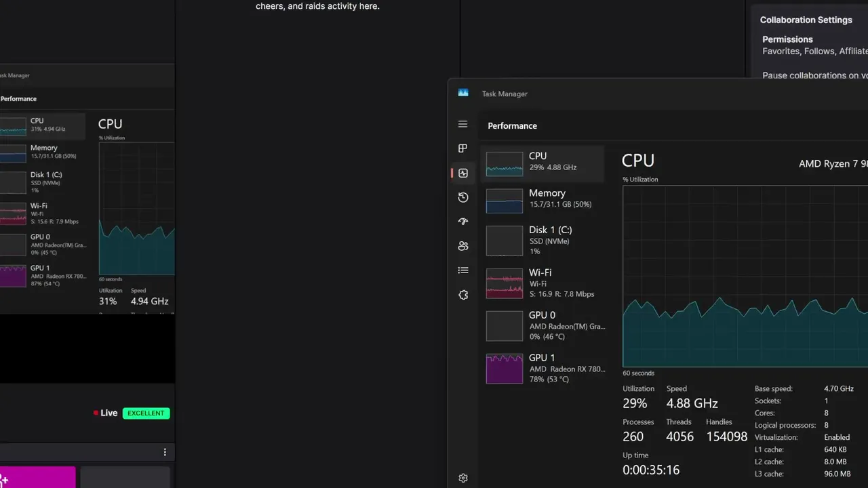Click the Virtualization Enabled value
Image resolution: width=868 pixels, height=488 pixels.
(837, 438)
